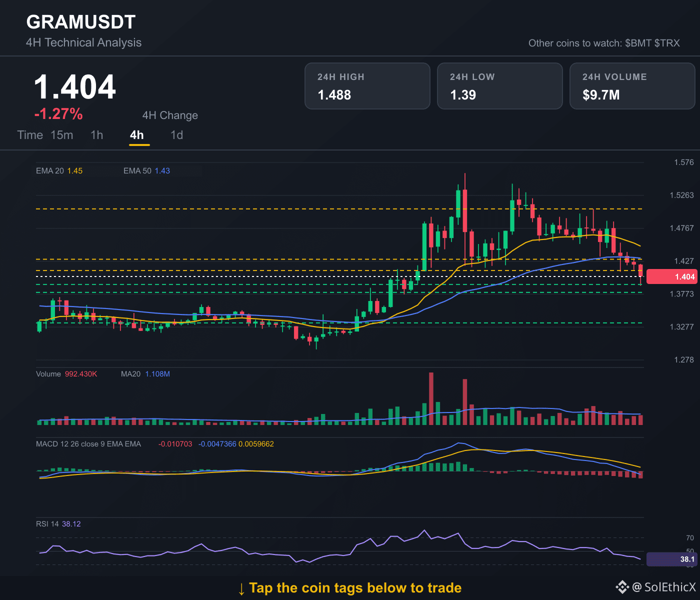Click the RSI 14 value 38.12
This screenshot has height=600, width=700.
71,524
